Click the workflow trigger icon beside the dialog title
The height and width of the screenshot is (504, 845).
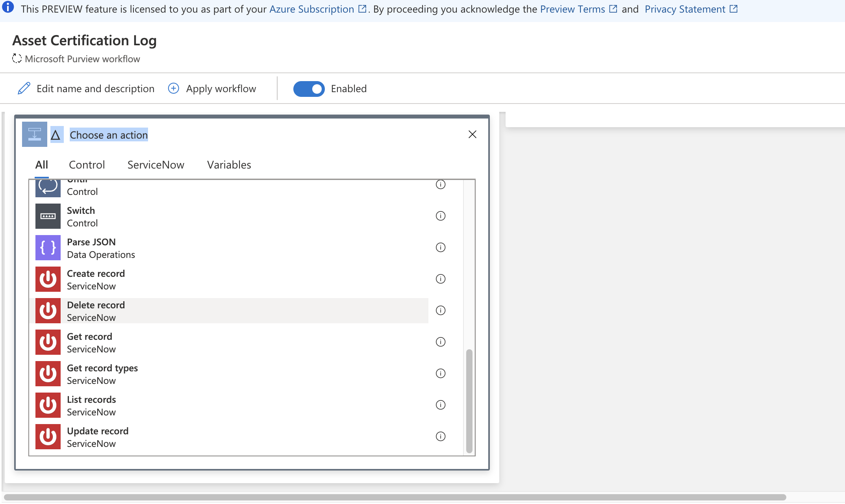34,134
